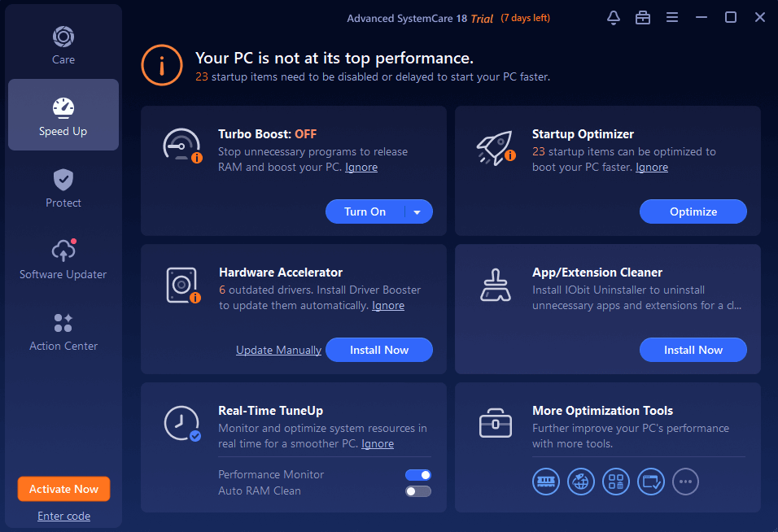
Task: Open the toolbox icon in title bar
Action: (643, 18)
